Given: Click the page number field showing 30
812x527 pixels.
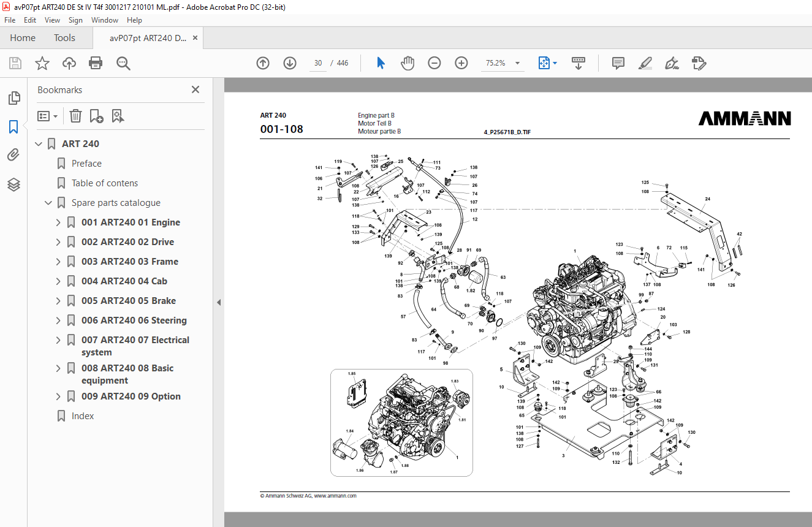Looking at the screenshot, I should [318, 63].
